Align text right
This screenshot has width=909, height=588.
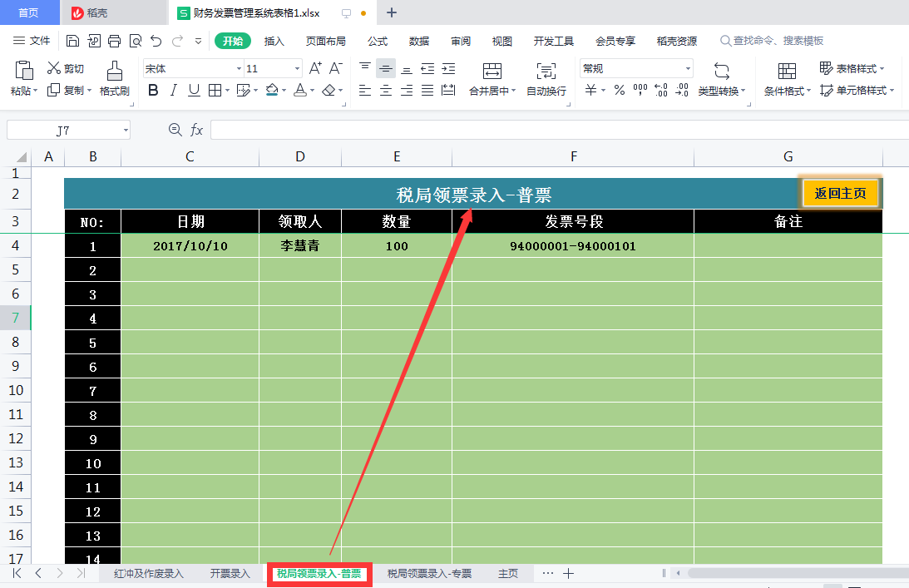click(x=407, y=90)
